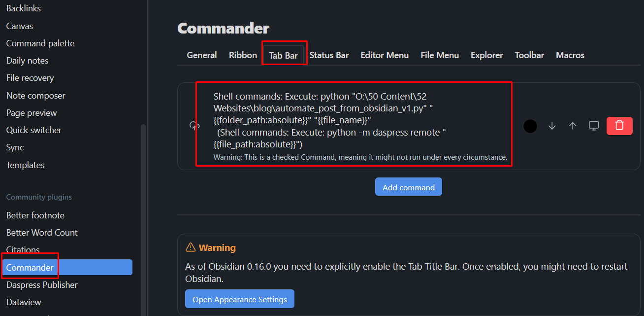
Task: Switch to the Ribbon tab
Action: point(243,55)
